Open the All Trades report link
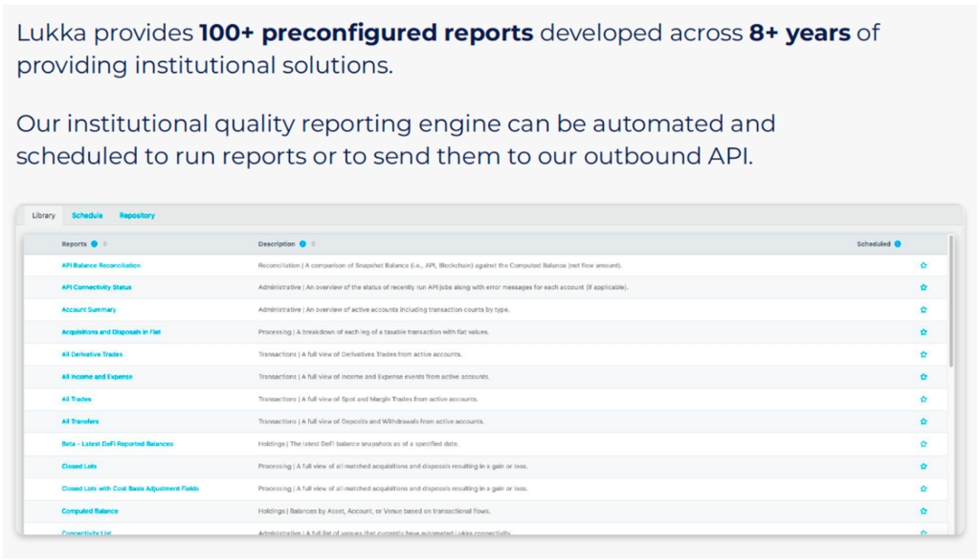This screenshot has width=980, height=560. click(x=77, y=399)
